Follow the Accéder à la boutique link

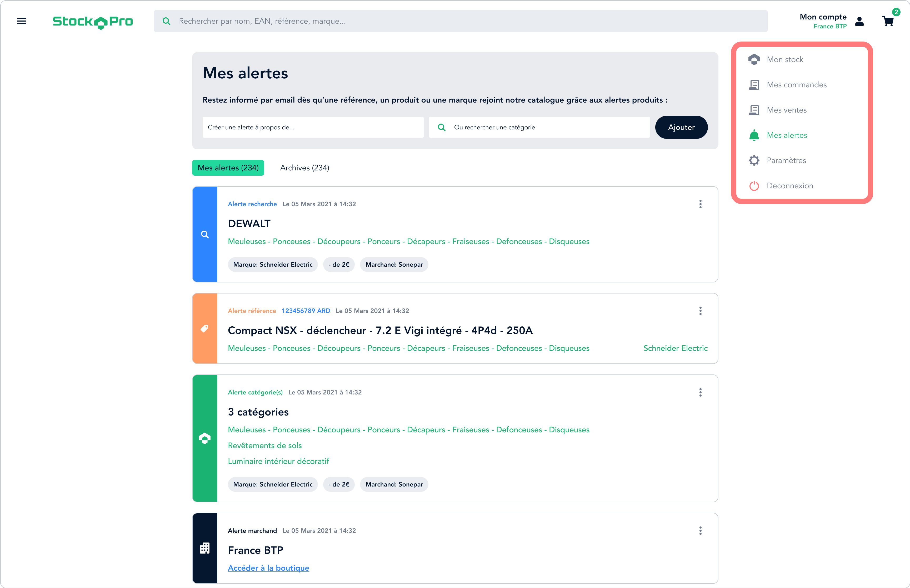point(268,568)
